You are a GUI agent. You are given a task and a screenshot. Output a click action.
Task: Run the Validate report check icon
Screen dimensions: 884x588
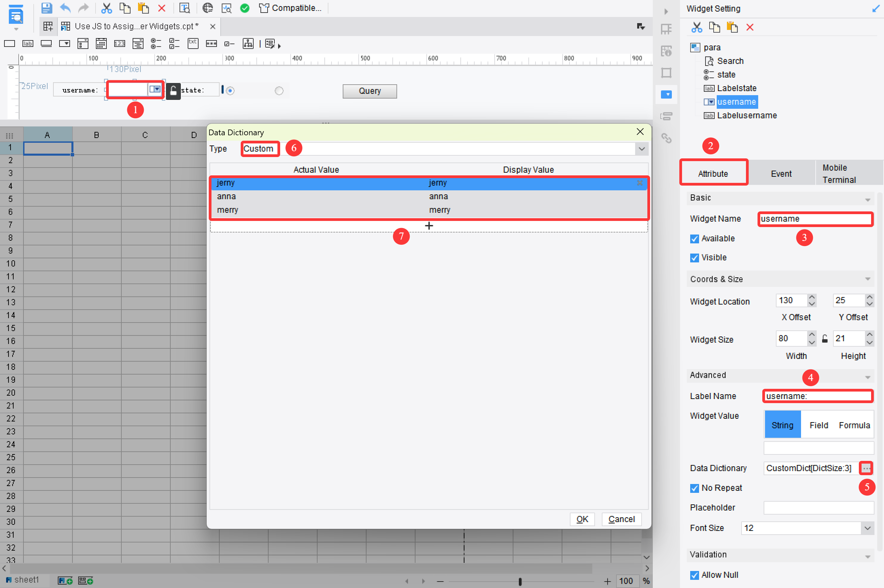coord(245,8)
